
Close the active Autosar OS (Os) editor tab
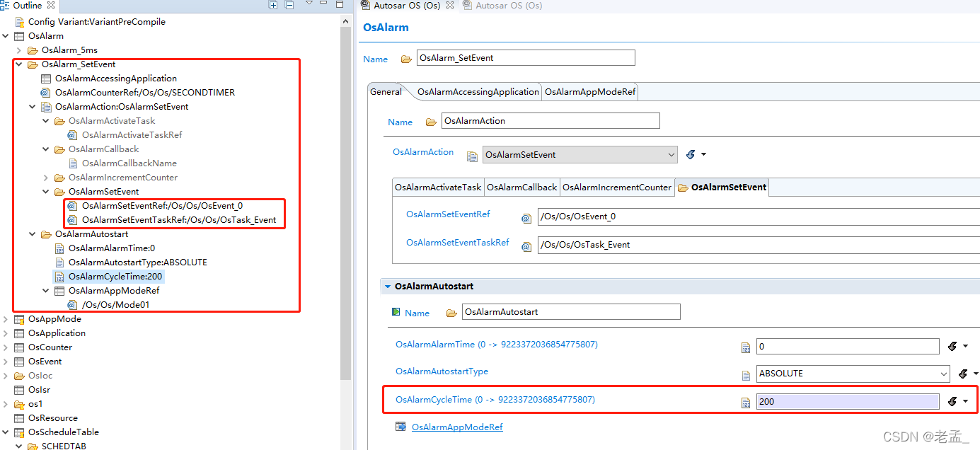(x=451, y=5)
